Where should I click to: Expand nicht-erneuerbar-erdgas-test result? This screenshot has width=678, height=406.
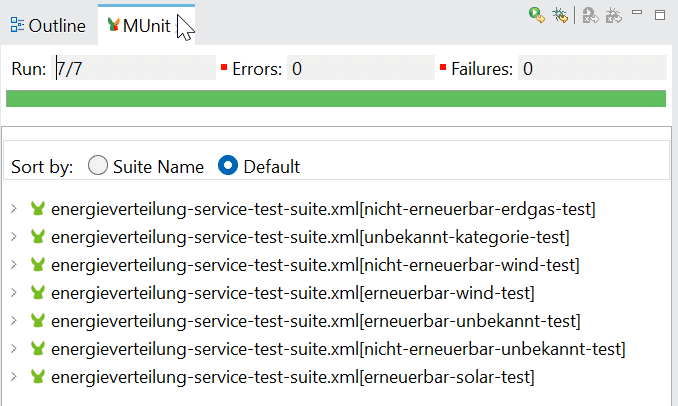14,209
